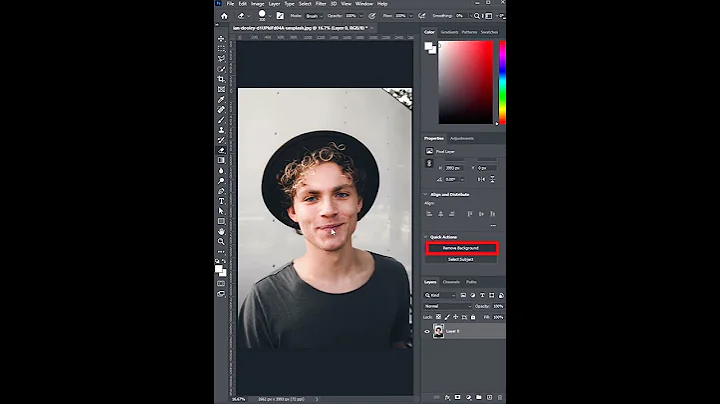Open the Edit Toolbar three-dots menu
Viewport: 720px width, 404px height.
pyautogui.click(x=221, y=252)
